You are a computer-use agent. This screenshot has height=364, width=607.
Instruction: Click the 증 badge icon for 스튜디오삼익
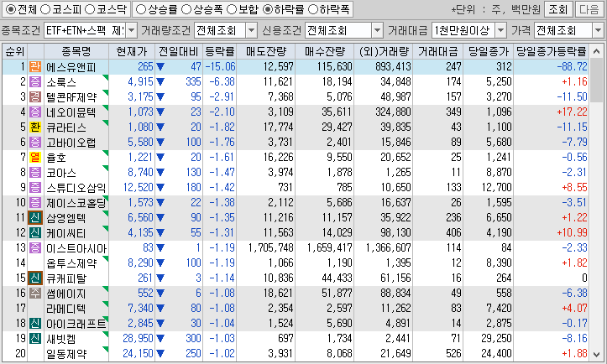(35, 187)
